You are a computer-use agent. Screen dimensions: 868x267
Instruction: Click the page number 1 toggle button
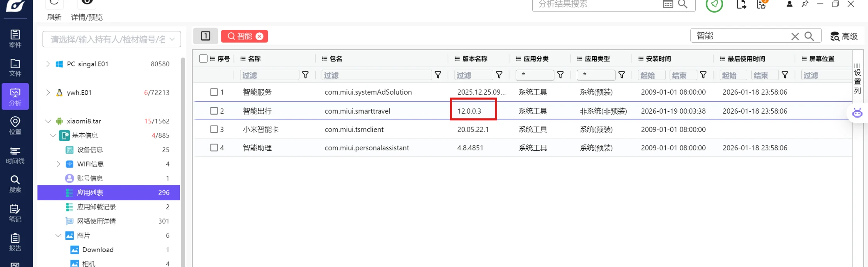(x=206, y=36)
